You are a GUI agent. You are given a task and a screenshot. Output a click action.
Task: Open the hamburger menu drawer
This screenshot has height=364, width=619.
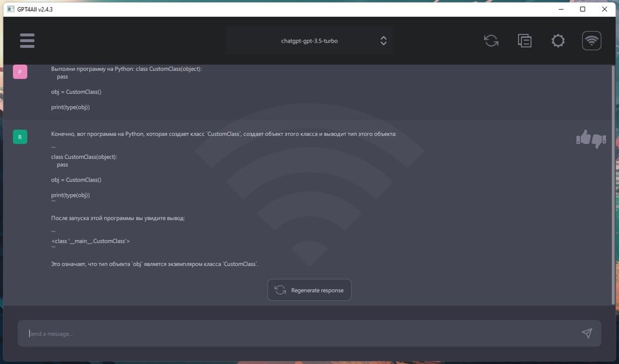(x=27, y=41)
